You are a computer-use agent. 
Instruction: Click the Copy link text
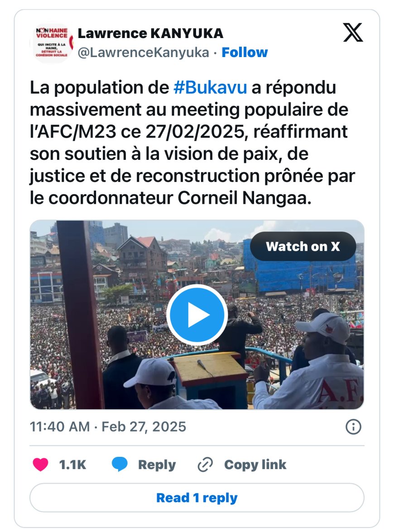point(255,465)
